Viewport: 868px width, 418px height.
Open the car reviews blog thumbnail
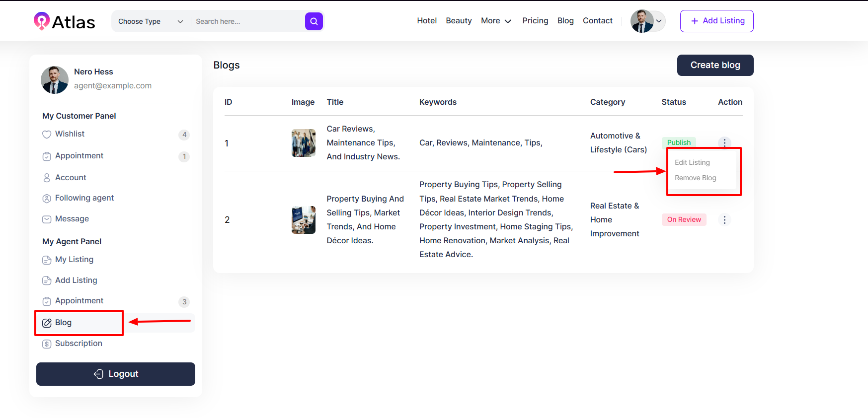click(303, 143)
